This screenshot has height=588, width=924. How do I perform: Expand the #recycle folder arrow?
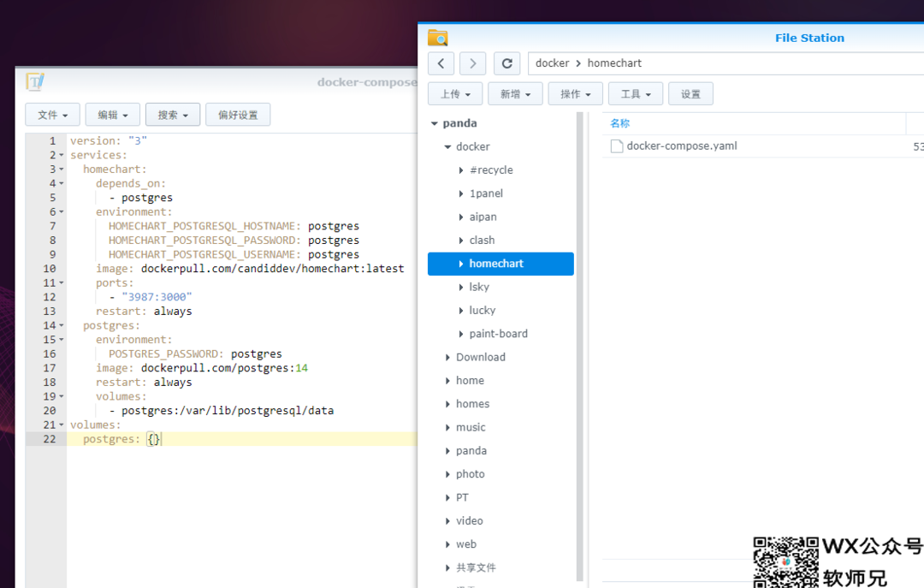pos(461,170)
